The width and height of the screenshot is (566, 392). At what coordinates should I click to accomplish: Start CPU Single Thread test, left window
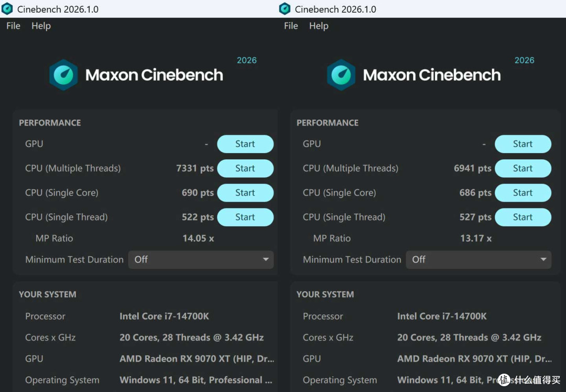tap(245, 217)
